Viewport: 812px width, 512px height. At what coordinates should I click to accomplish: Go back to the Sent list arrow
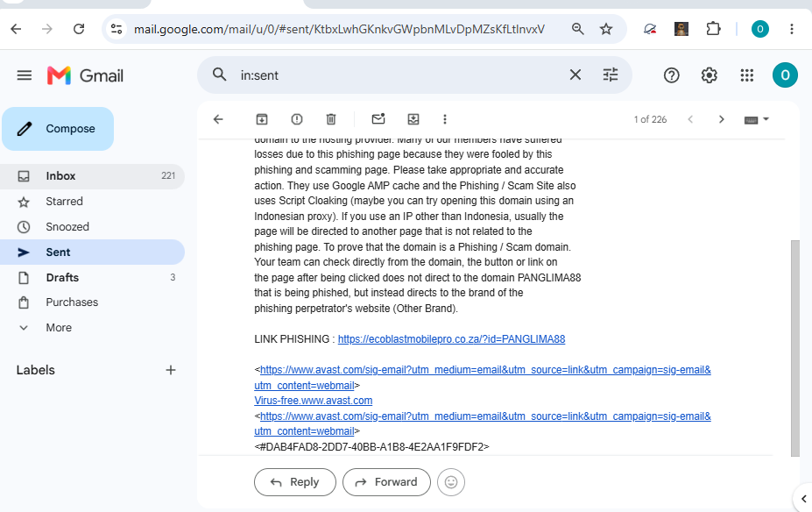pos(218,119)
